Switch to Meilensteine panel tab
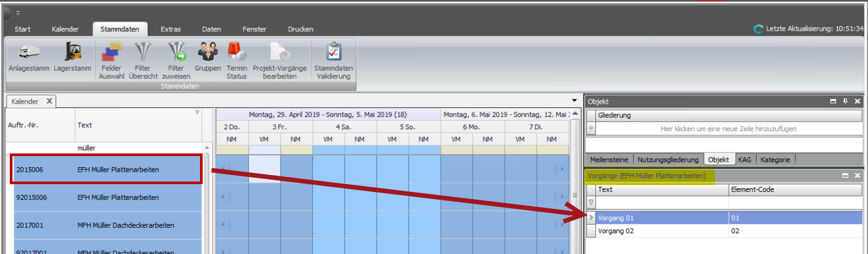The width and height of the screenshot is (868, 254). coord(609,159)
